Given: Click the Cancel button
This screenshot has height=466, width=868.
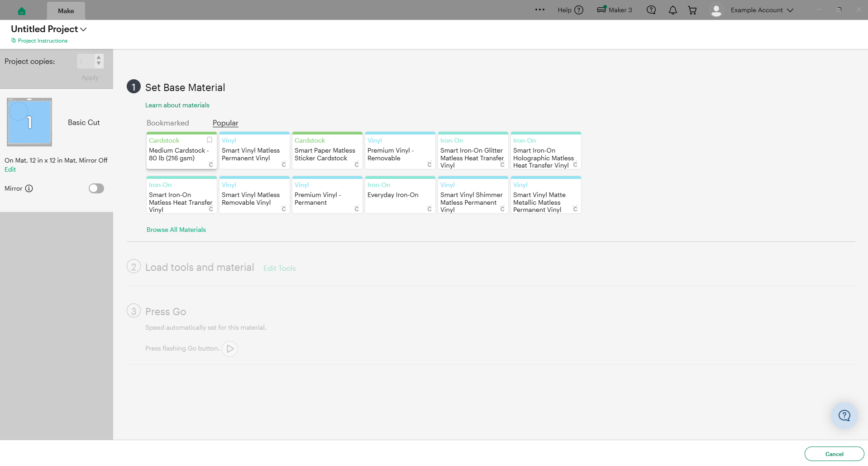Looking at the screenshot, I should coord(834,454).
